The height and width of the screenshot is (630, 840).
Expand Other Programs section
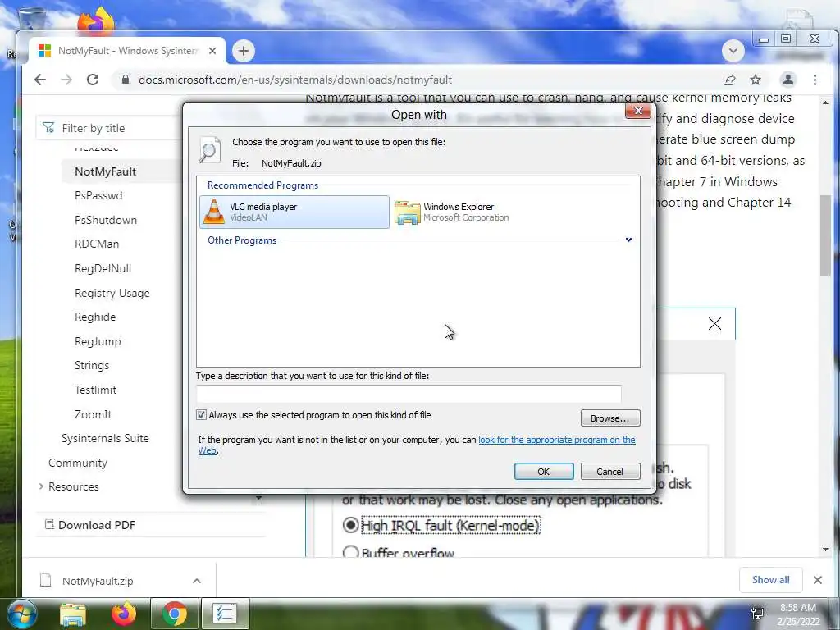tap(628, 240)
